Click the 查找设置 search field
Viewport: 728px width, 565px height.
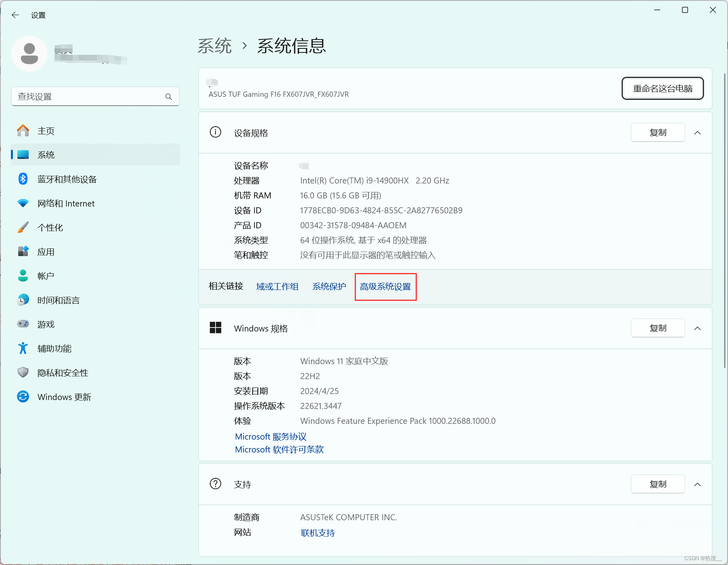[x=95, y=97]
